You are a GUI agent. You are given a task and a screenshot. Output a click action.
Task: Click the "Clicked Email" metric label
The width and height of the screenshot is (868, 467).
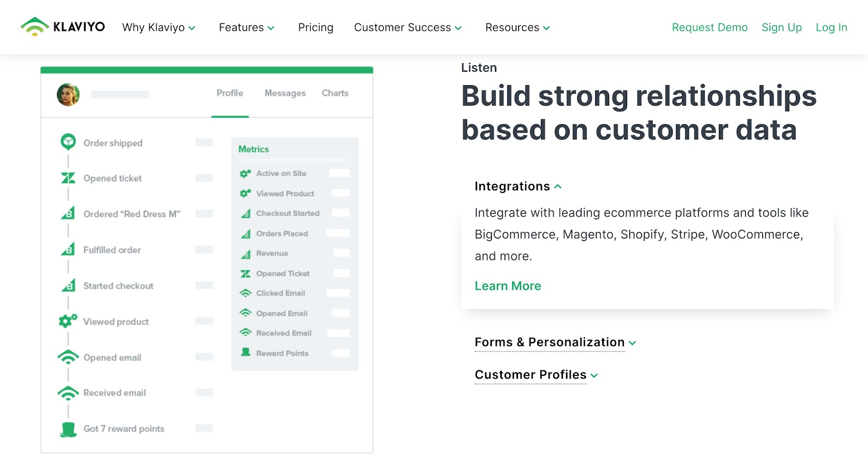(280, 293)
